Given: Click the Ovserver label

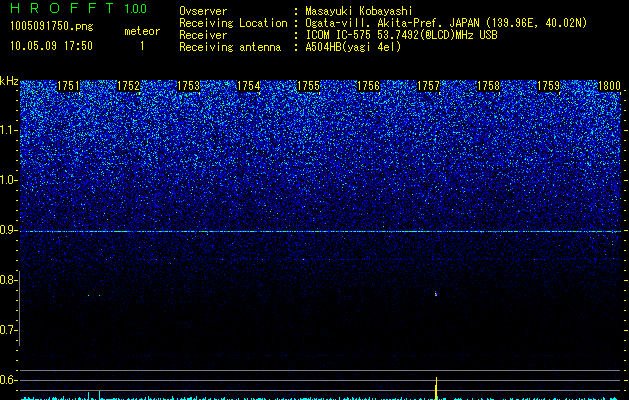Looking at the screenshot, I should tap(203, 11).
